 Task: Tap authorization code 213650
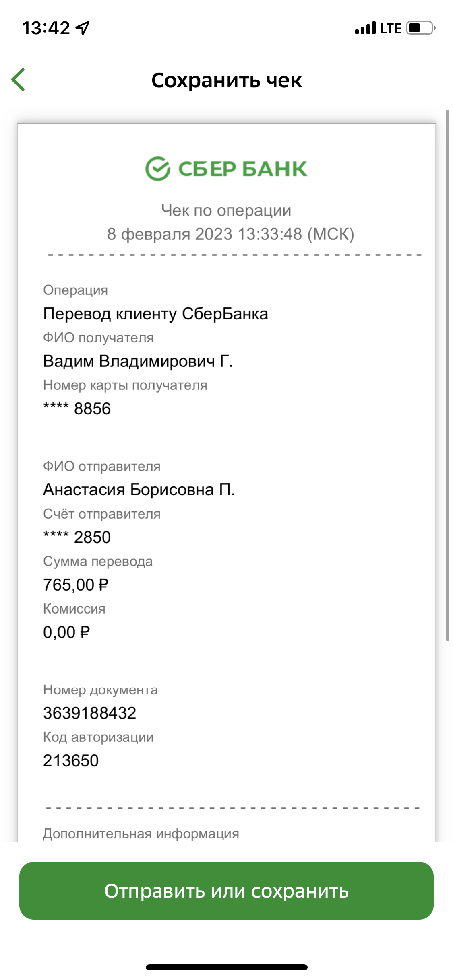tap(71, 761)
